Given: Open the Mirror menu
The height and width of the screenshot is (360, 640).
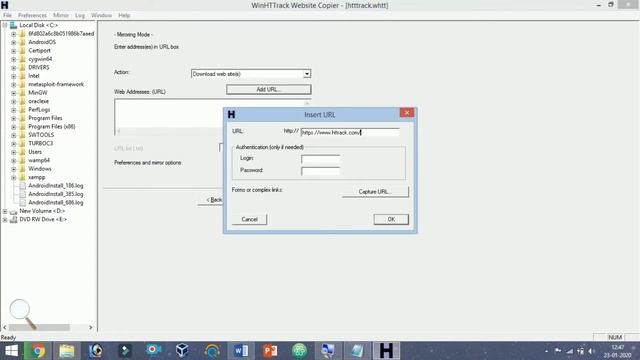Looking at the screenshot, I should pos(61,15).
